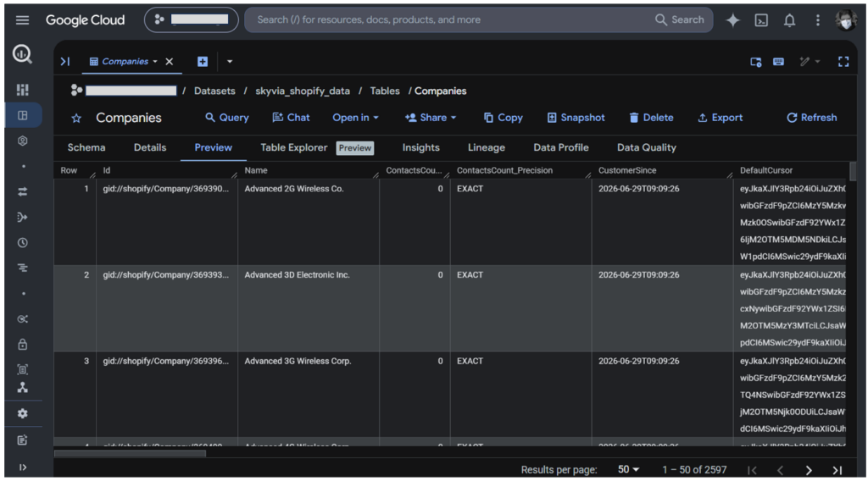Open the scheduled queries clock sidebar icon

tap(23, 243)
